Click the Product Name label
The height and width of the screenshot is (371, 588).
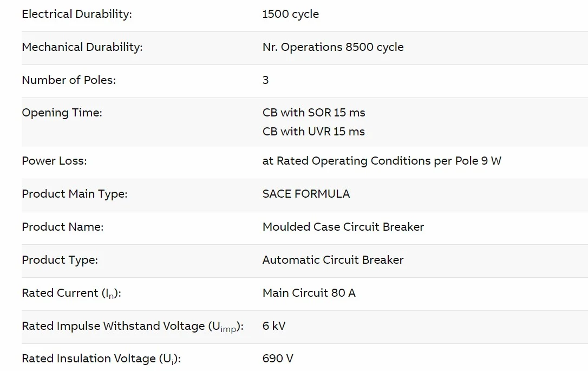coord(62,227)
